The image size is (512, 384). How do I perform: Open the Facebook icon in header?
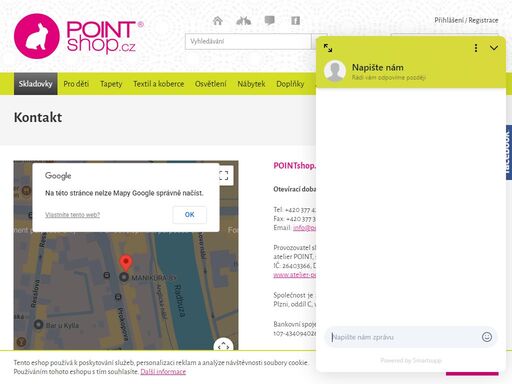pos(295,21)
